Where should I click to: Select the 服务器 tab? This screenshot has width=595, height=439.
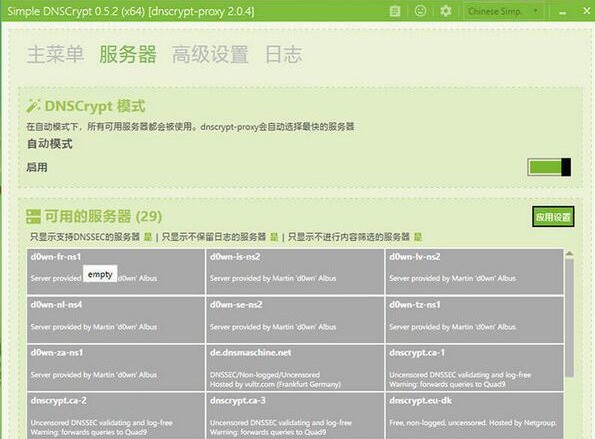tap(128, 54)
